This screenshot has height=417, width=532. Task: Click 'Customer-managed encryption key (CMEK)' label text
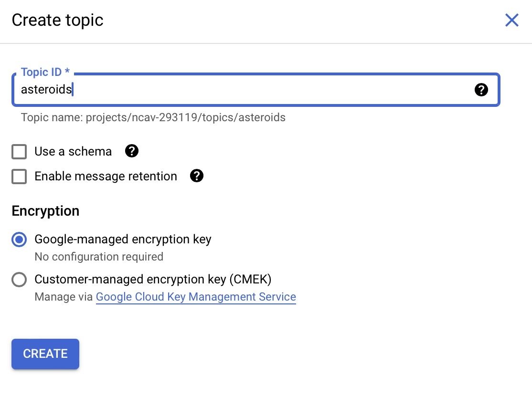click(153, 280)
